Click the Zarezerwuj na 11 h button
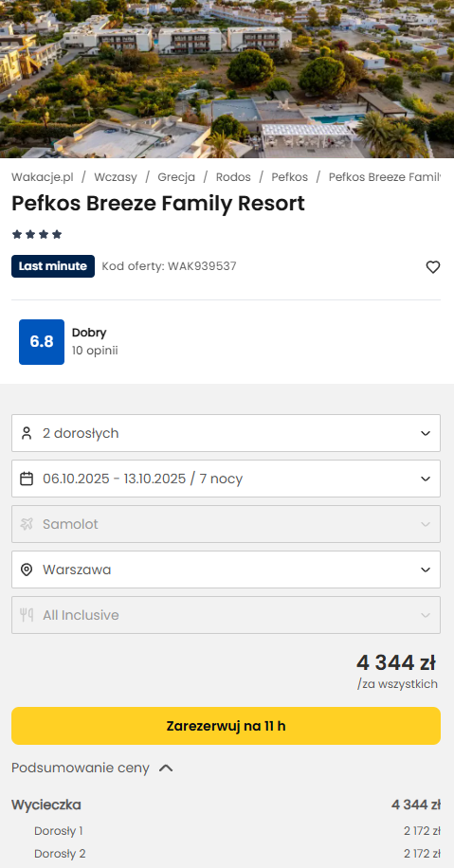This screenshot has height=868, width=454. pos(226,726)
